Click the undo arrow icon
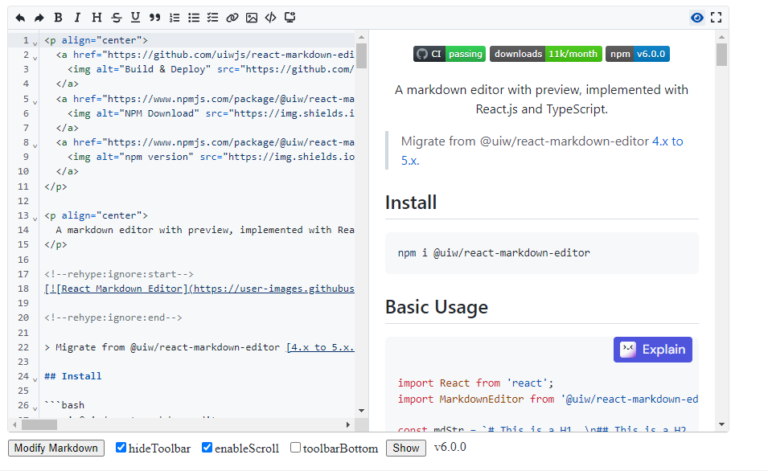The width and height of the screenshot is (768, 471). [x=20, y=18]
